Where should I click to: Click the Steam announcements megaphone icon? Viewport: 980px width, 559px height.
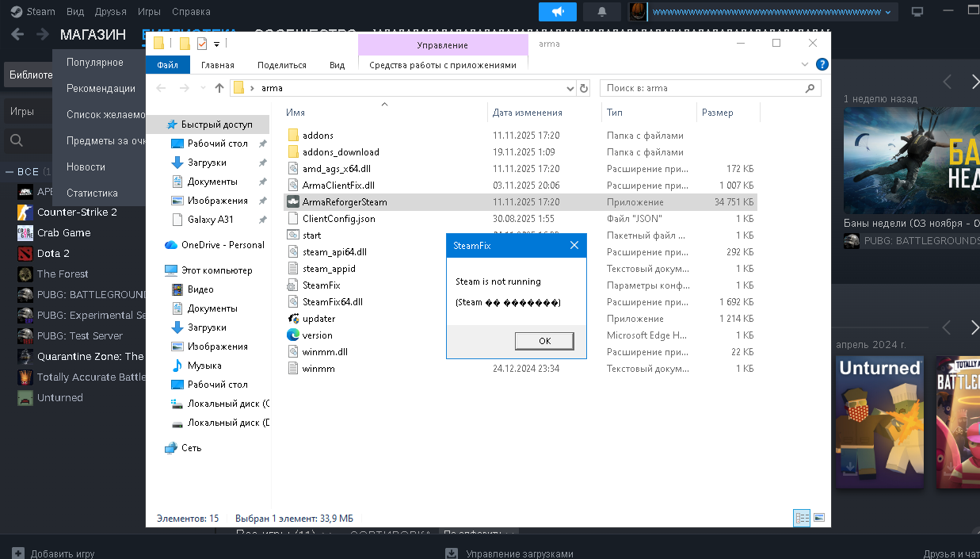coord(557,12)
